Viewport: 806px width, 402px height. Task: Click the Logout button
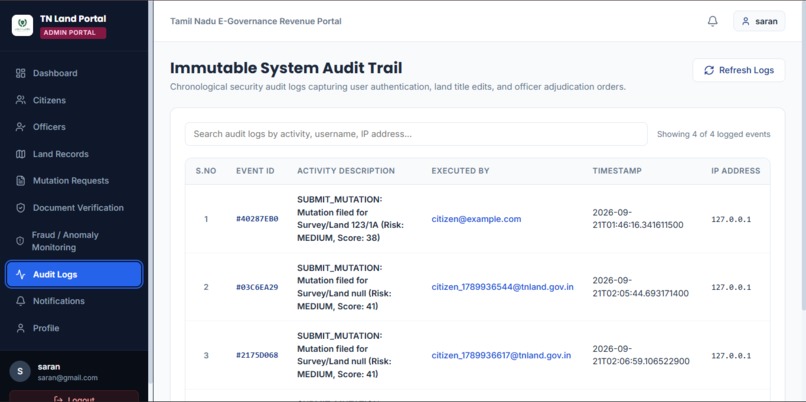pyautogui.click(x=74, y=397)
